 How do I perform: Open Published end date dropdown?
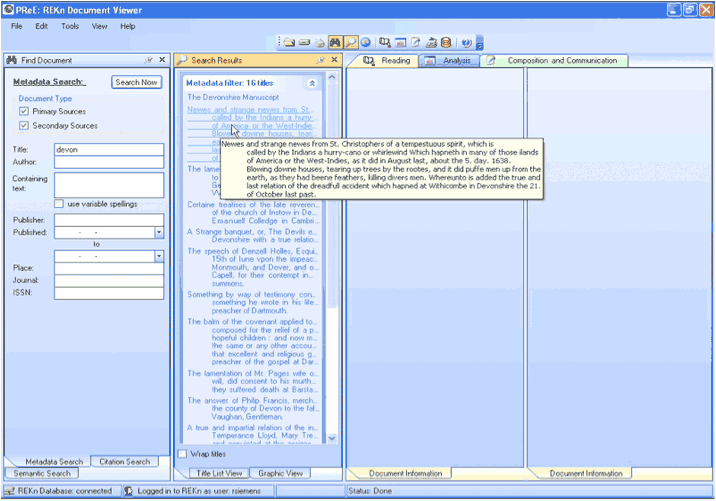[158, 256]
